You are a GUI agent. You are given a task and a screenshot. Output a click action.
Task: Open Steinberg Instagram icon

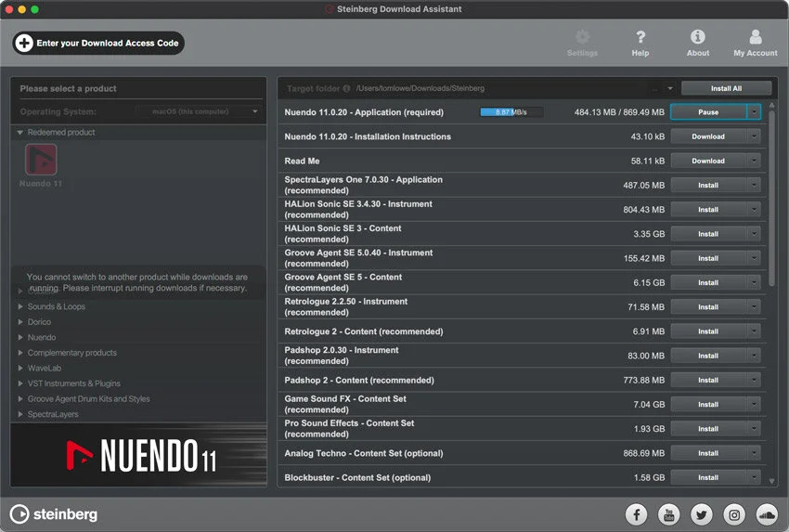pyautogui.click(x=734, y=514)
